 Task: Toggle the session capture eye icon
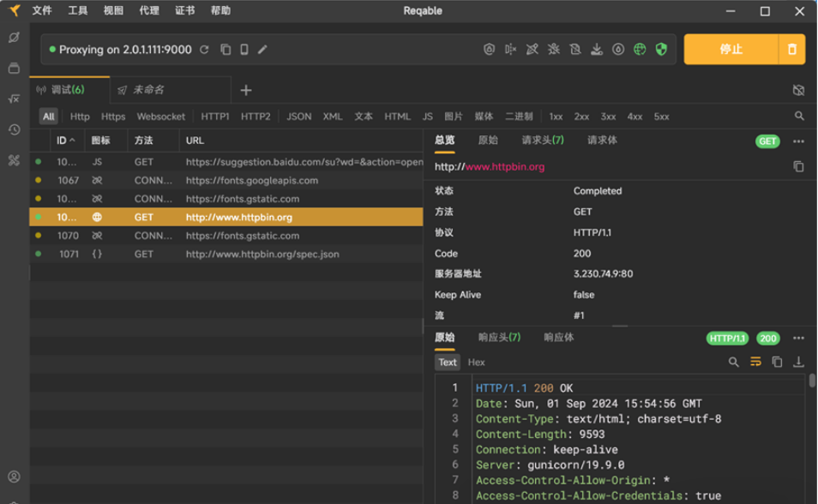click(x=799, y=89)
